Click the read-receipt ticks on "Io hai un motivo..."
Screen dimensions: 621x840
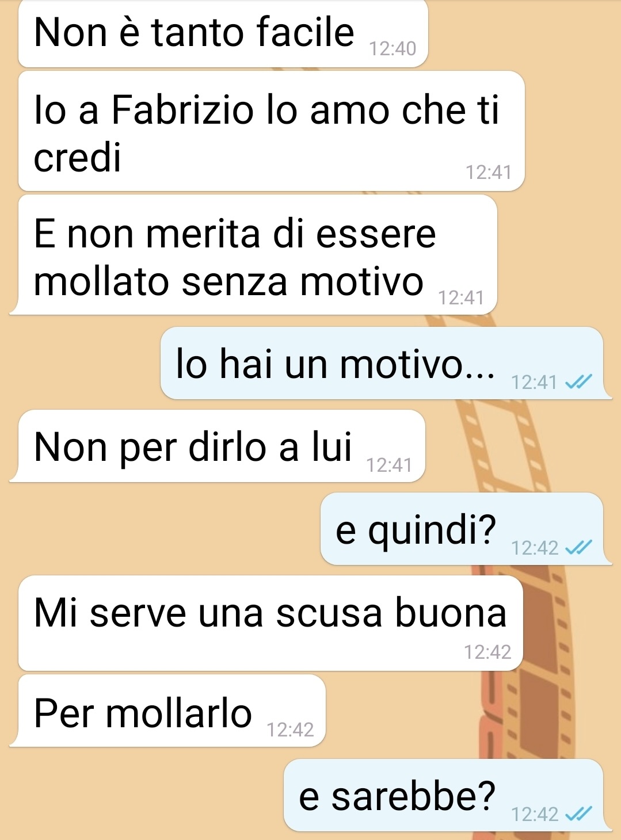(578, 382)
